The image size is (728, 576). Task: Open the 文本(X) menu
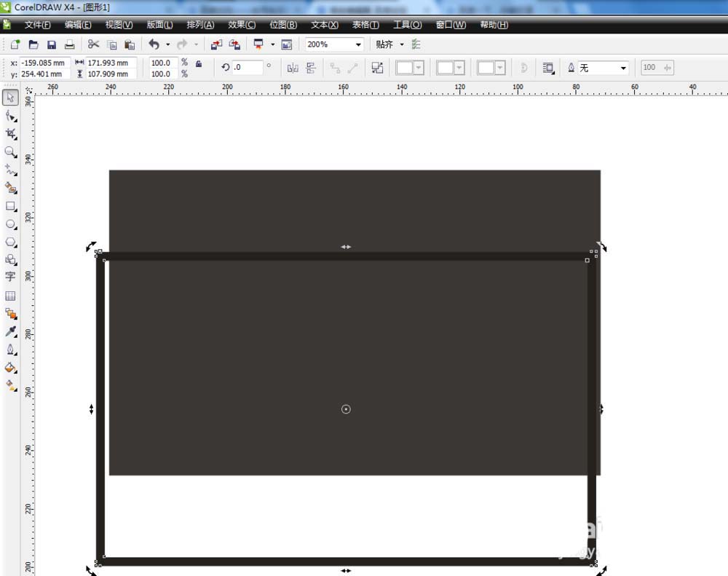(x=325, y=25)
